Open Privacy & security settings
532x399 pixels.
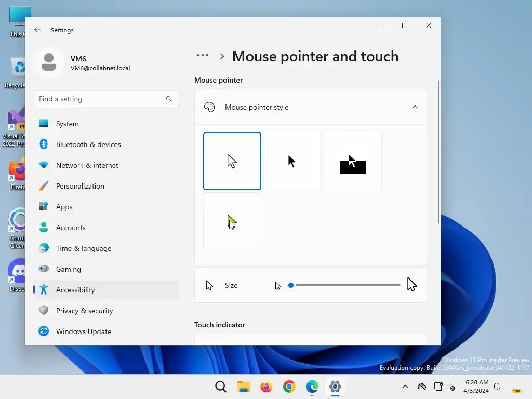(106, 311)
